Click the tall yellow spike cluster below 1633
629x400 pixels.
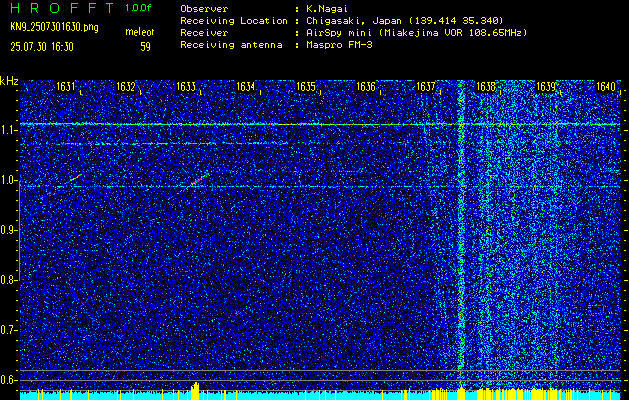pyautogui.click(x=195, y=390)
